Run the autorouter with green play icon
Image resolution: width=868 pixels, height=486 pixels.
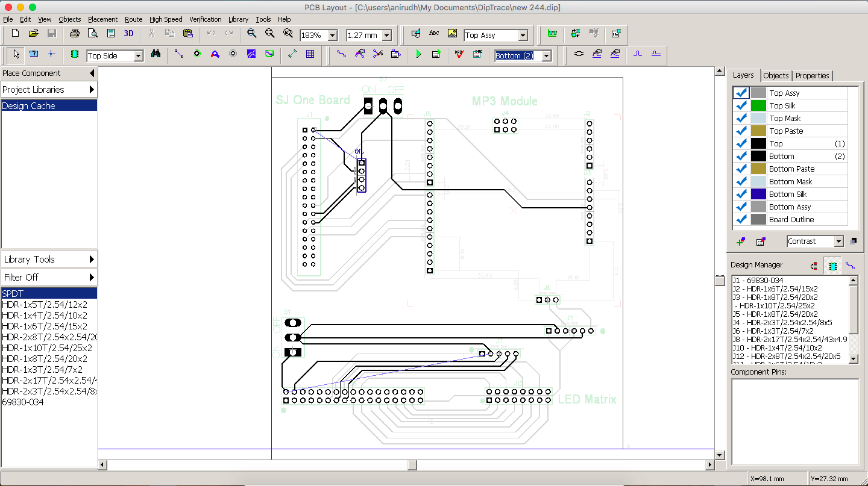coord(419,54)
